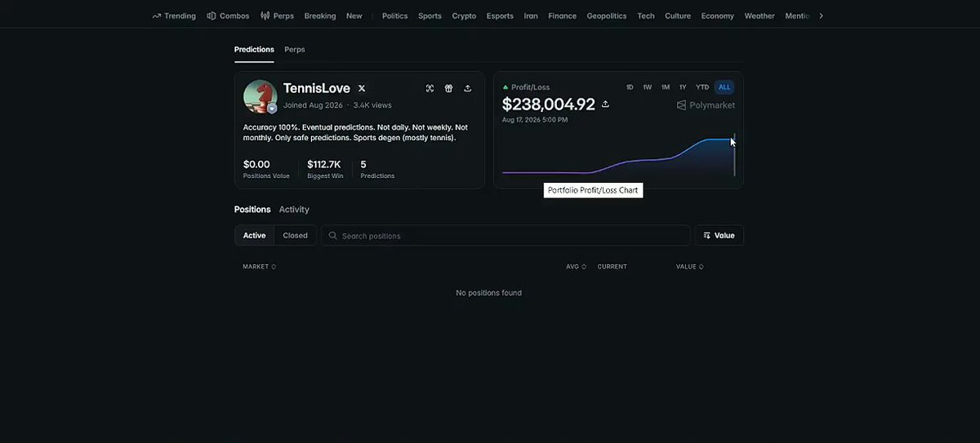The height and width of the screenshot is (443, 980).
Task: Open the Trending category
Action: (174, 16)
